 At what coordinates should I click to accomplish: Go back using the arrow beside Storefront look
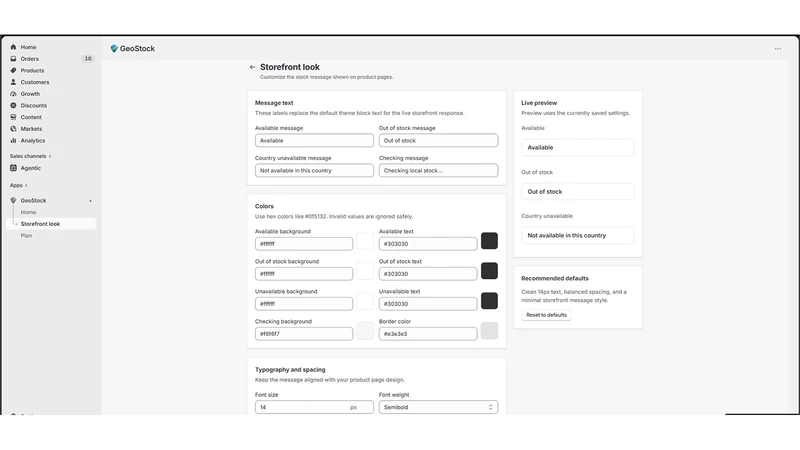(x=252, y=67)
